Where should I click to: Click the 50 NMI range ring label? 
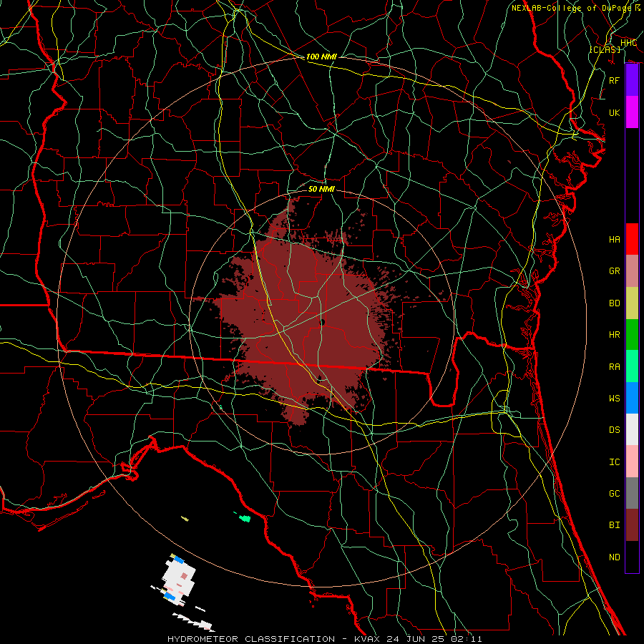coord(321,189)
